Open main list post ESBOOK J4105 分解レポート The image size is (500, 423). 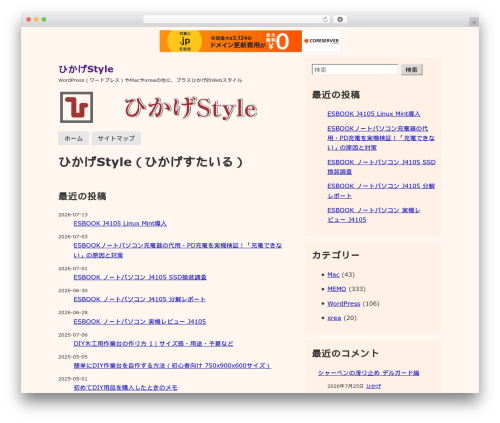[140, 299]
